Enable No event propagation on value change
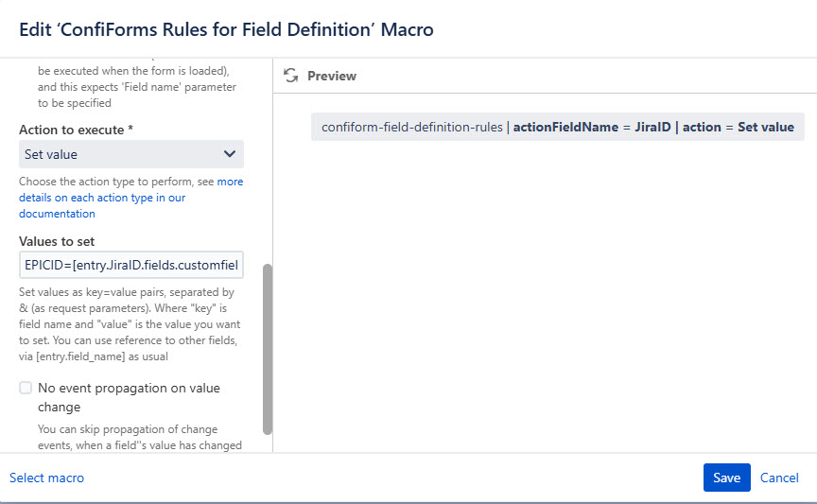The height and width of the screenshot is (504, 817). (x=26, y=388)
